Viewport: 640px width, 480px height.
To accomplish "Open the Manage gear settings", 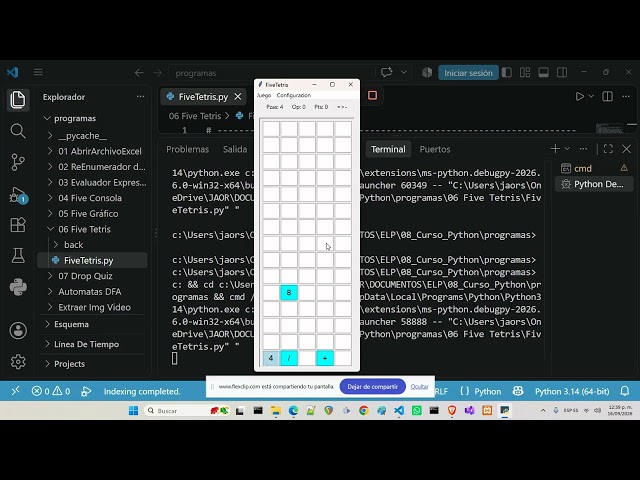I will point(18,362).
